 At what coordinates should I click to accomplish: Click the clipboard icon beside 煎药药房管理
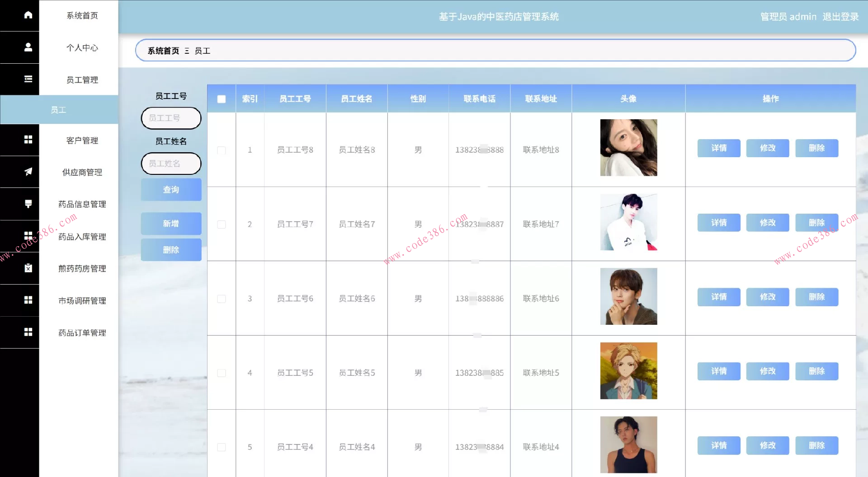tap(28, 268)
